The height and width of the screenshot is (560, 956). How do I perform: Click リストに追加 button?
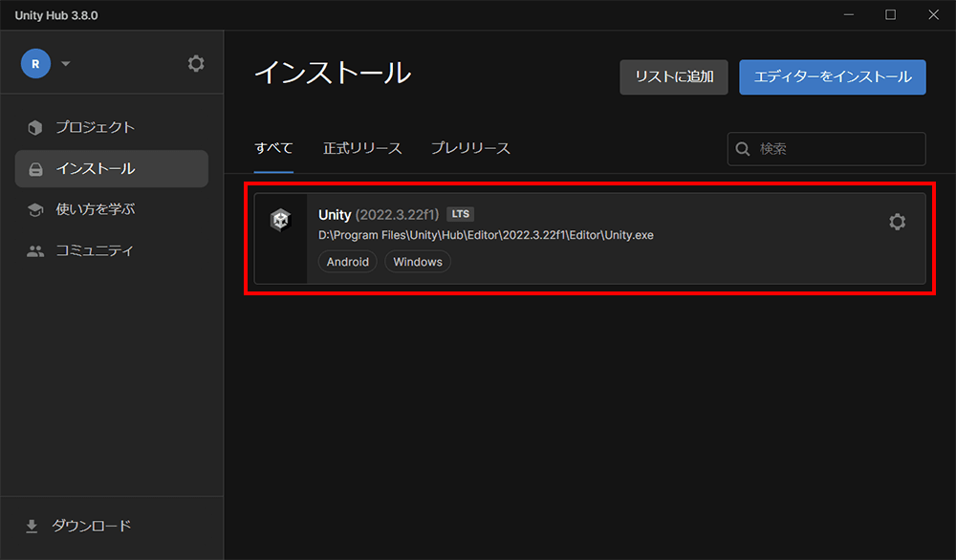tap(674, 76)
